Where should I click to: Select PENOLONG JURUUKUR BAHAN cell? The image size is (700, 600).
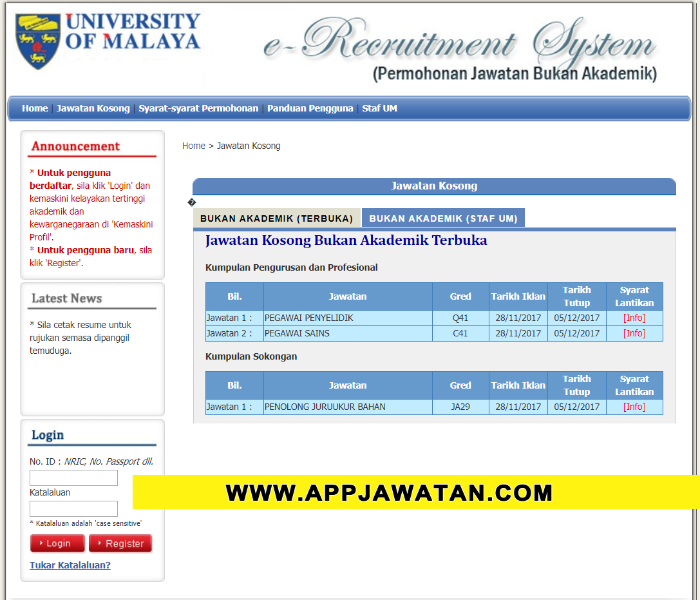tap(348, 407)
